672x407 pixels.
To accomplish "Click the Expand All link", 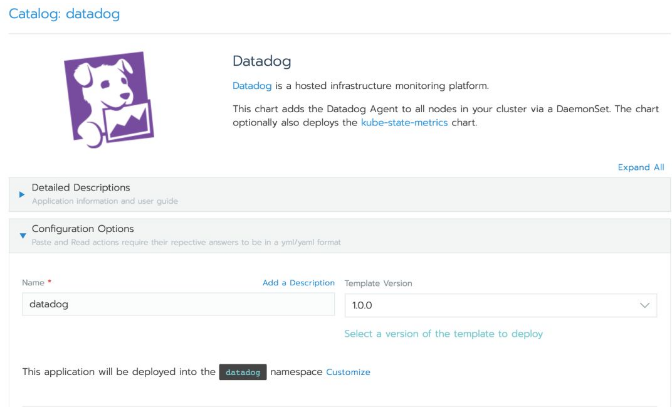I will point(641,168).
